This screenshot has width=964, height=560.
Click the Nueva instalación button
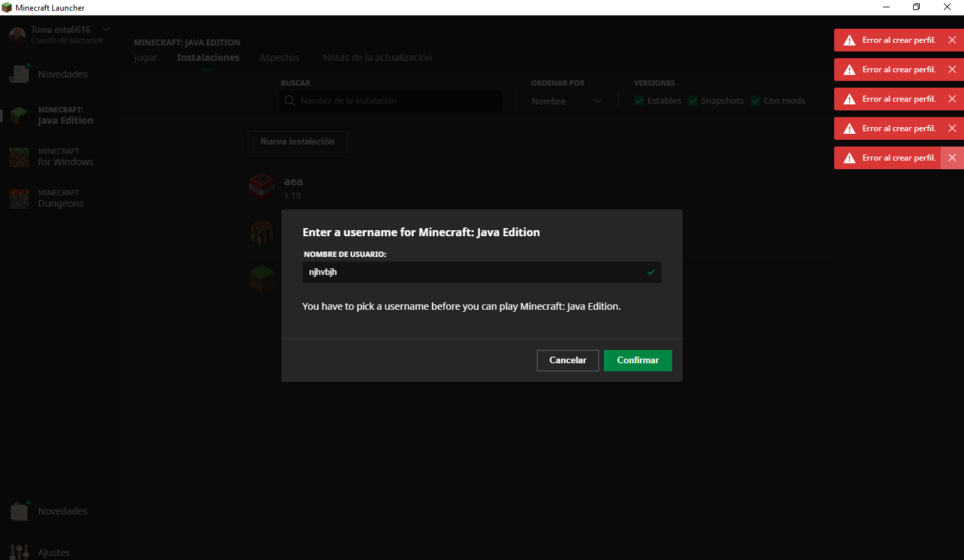(x=297, y=142)
